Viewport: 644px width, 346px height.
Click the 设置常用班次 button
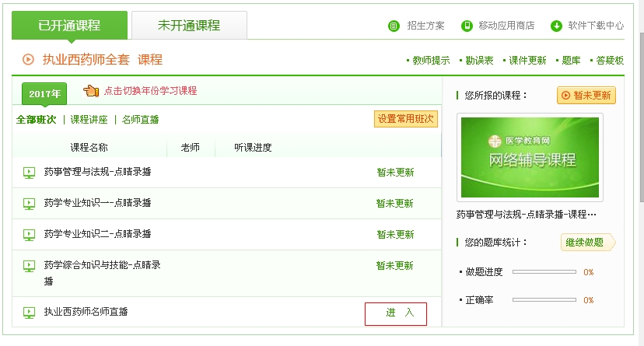(406, 119)
